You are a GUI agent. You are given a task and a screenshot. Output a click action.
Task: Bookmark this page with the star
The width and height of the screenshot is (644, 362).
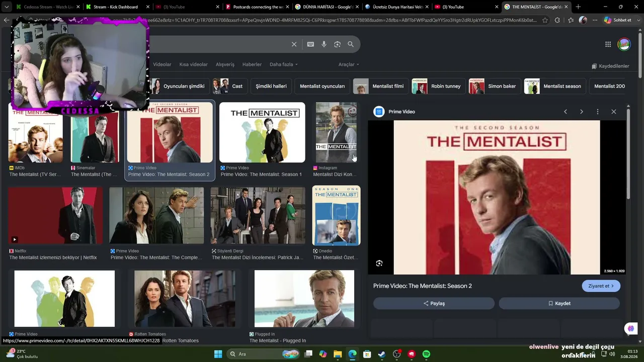[x=545, y=20]
